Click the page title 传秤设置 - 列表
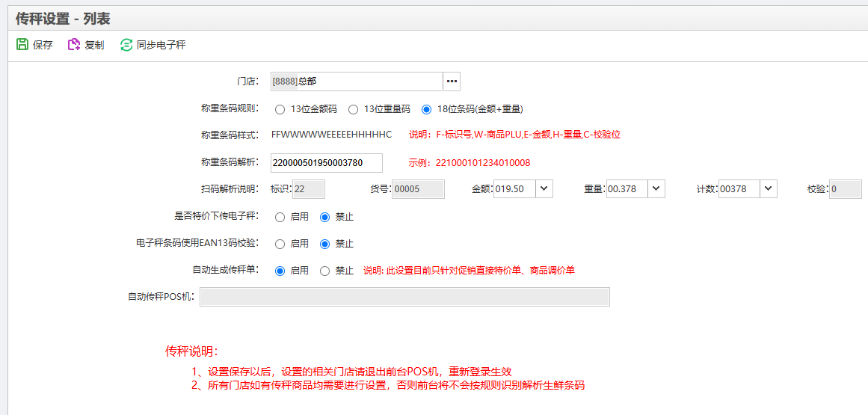 coord(63,19)
